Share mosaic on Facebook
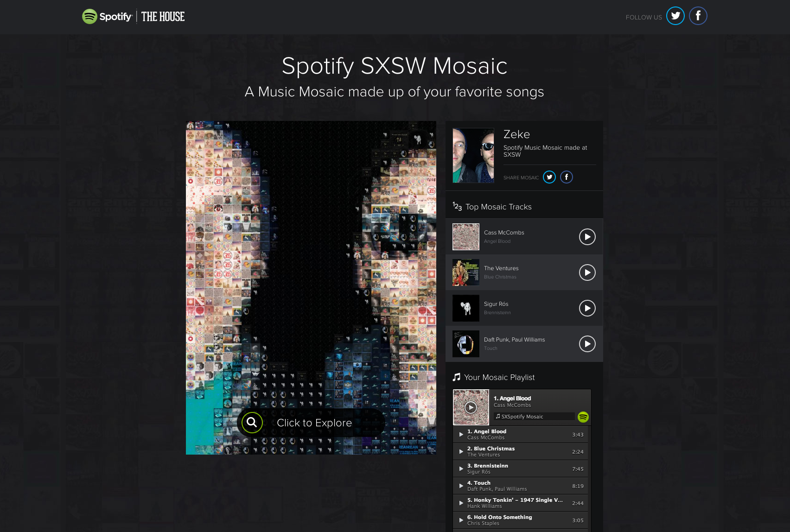Viewport: 790px width, 532px height. pos(566,177)
